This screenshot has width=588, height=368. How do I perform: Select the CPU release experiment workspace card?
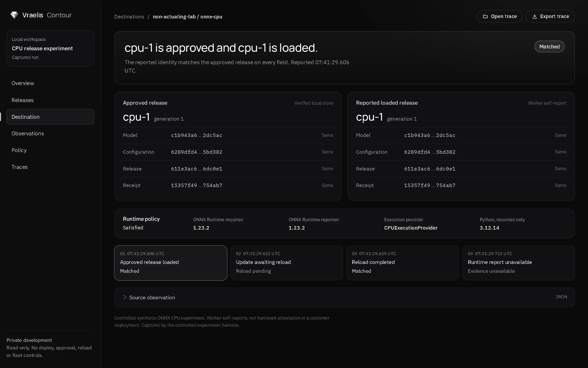click(x=50, y=48)
